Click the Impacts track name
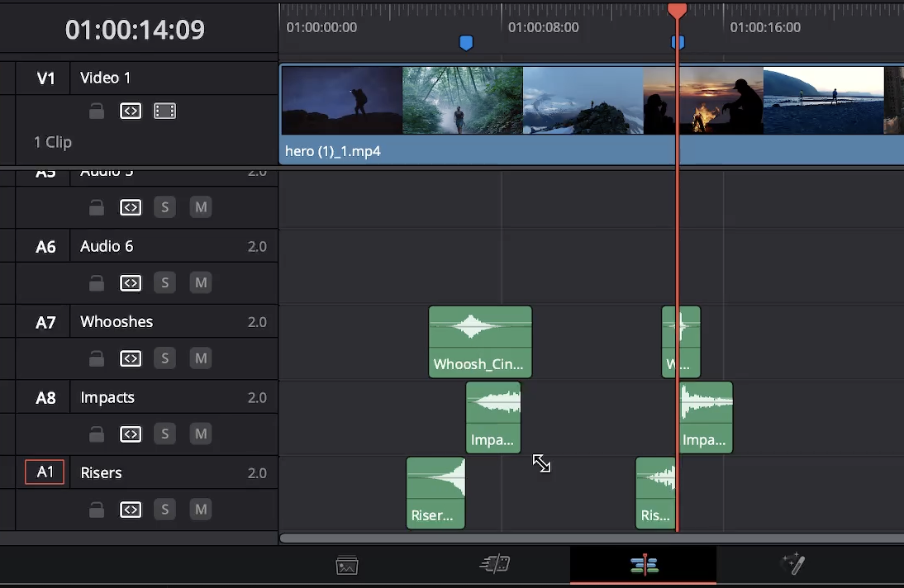Screen dimensions: 904x588 pos(107,397)
